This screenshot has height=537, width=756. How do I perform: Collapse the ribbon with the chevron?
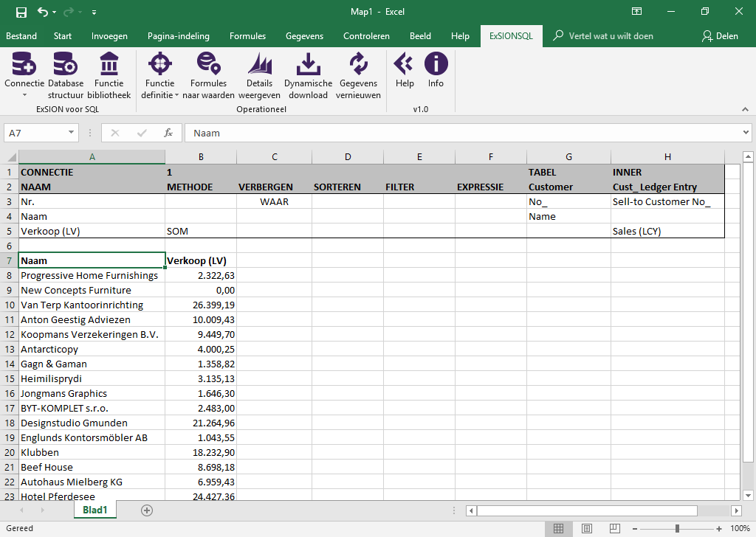tap(746, 109)
